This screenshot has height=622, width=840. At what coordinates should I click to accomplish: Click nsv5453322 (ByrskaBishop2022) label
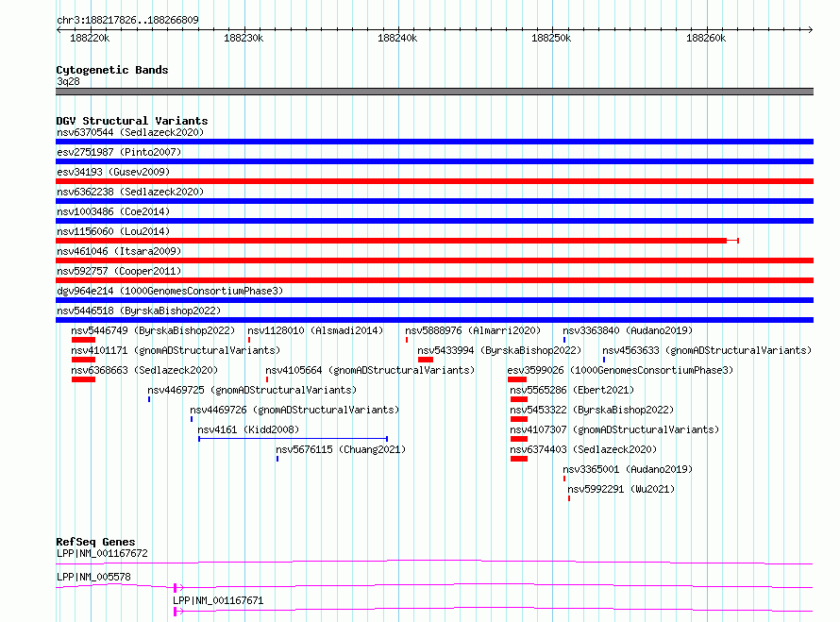[592, 410]
